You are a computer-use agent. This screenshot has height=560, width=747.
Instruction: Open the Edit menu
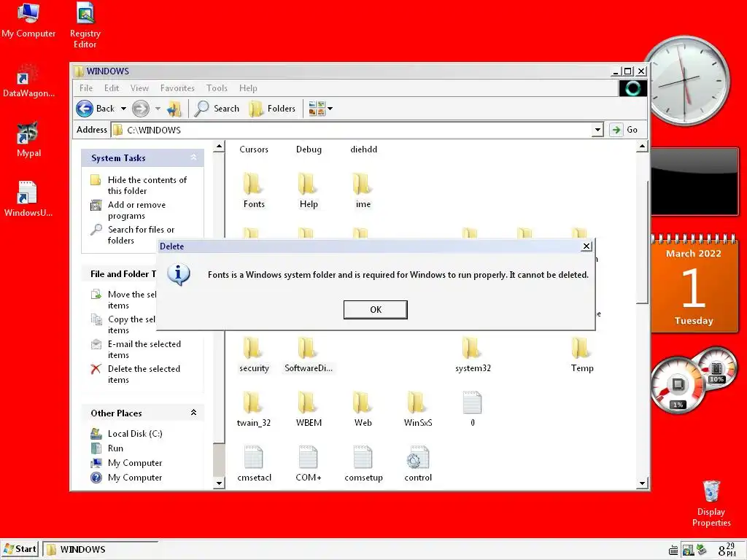(x=112, y=88)
